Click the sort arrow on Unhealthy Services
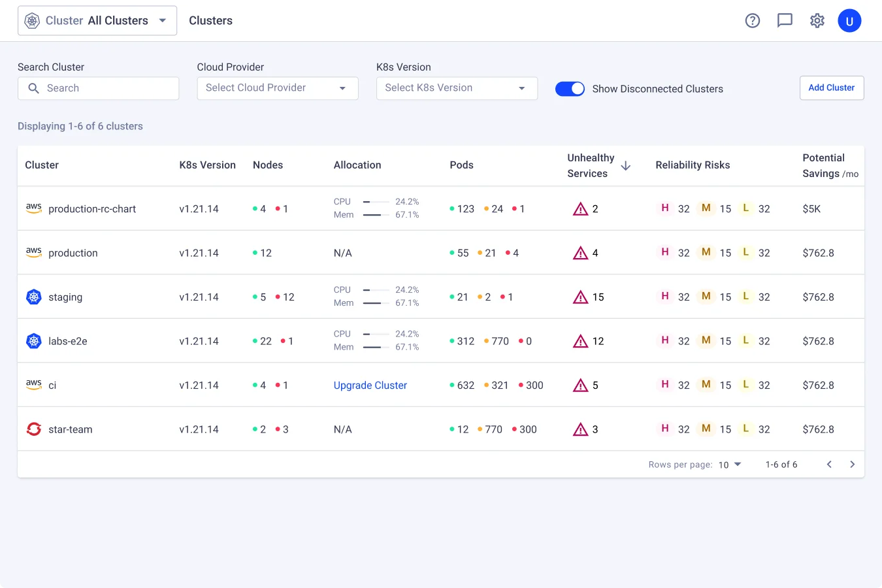Viewport: 882px width, 588px height. point(625,166)
